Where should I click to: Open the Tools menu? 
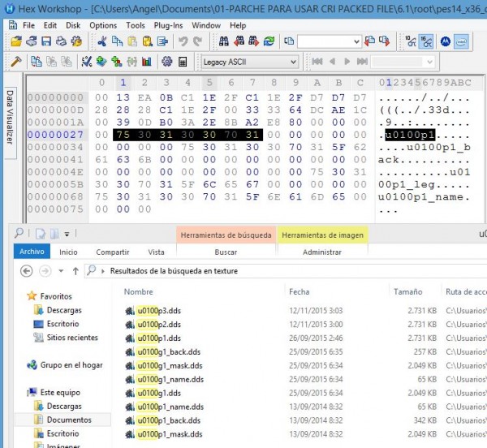[x=136, y=25]
